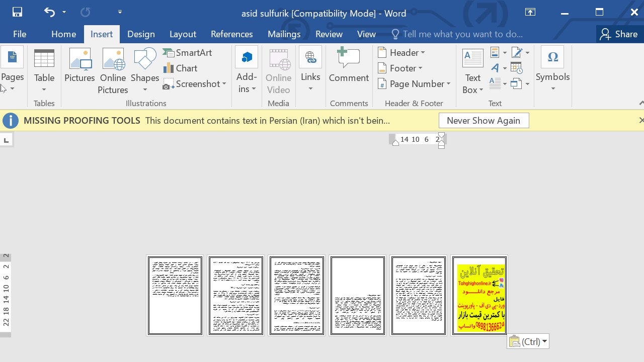Image resolution: width=644 pixels, height=362 pixels.
Task: Select the third page thumbnail
Action: [x=297, y=296]
